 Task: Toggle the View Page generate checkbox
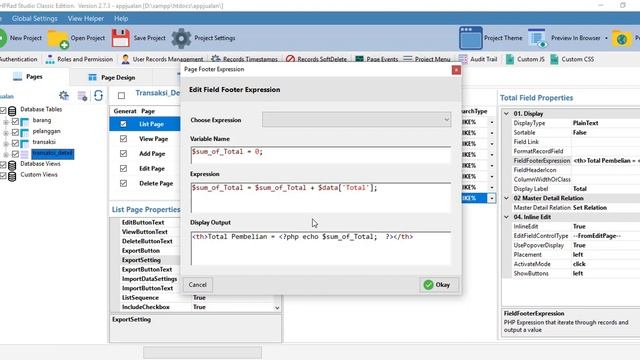(123, 139)
